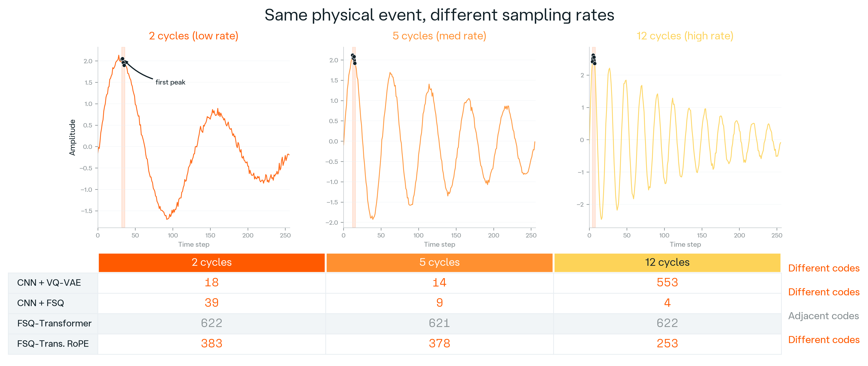Image resolution: width=868 pixels, height=366 pixels.
Task: Click the "FSQ-Transformer" row label
Action: 54,323
